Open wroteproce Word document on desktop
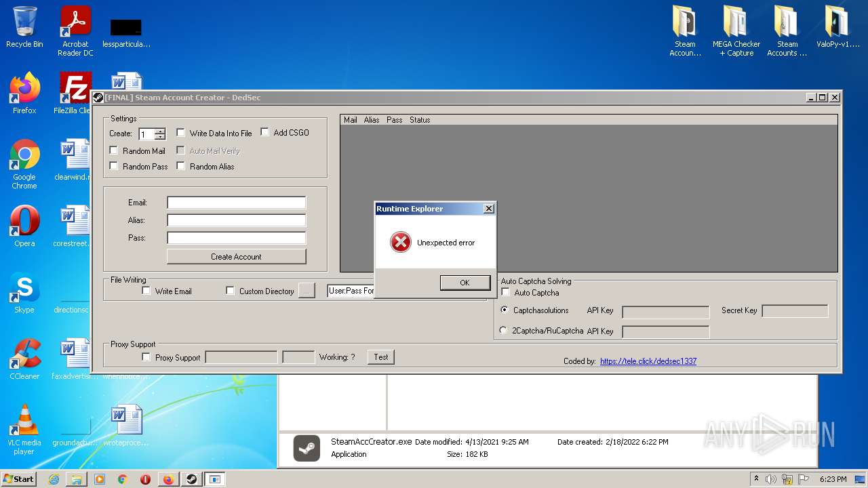868x488 pixels. click(126, 426)
